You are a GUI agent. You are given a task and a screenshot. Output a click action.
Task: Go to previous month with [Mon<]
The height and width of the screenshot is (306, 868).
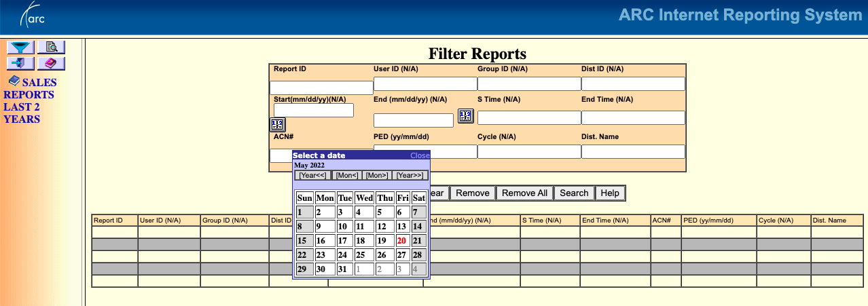click(x=347, y=175)
